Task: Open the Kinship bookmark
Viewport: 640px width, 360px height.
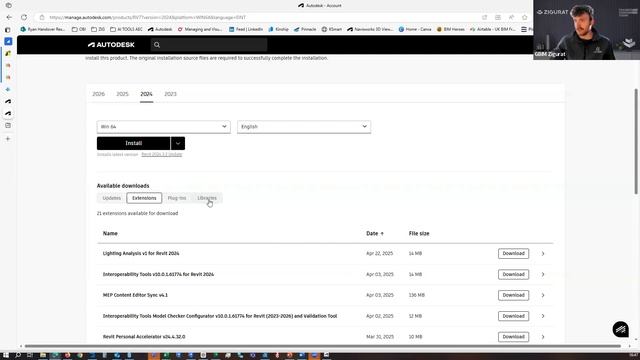Action: tap(278, 29)
